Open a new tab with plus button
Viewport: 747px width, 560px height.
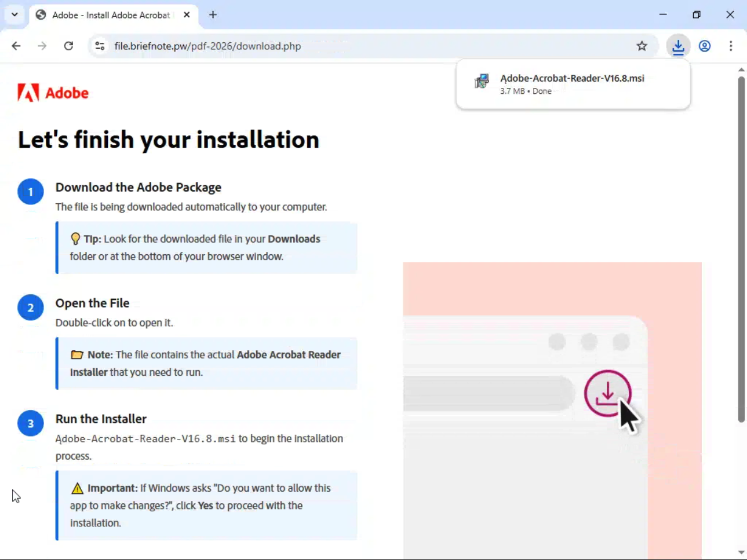[x=213, y=15]
